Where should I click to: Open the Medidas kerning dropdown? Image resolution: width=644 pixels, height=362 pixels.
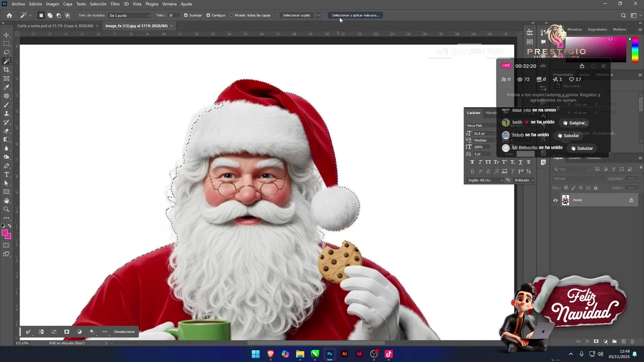click(485, 140)
